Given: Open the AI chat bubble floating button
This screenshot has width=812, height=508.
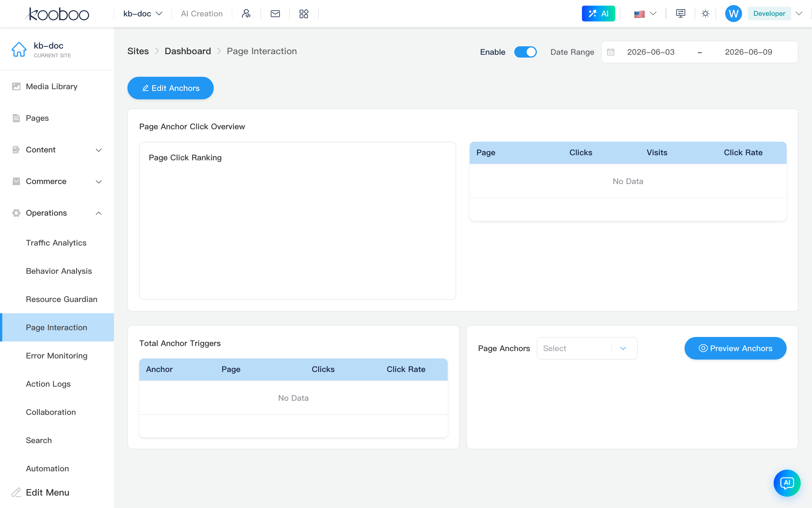Looking at the screenshot, I should coord(787,483).
